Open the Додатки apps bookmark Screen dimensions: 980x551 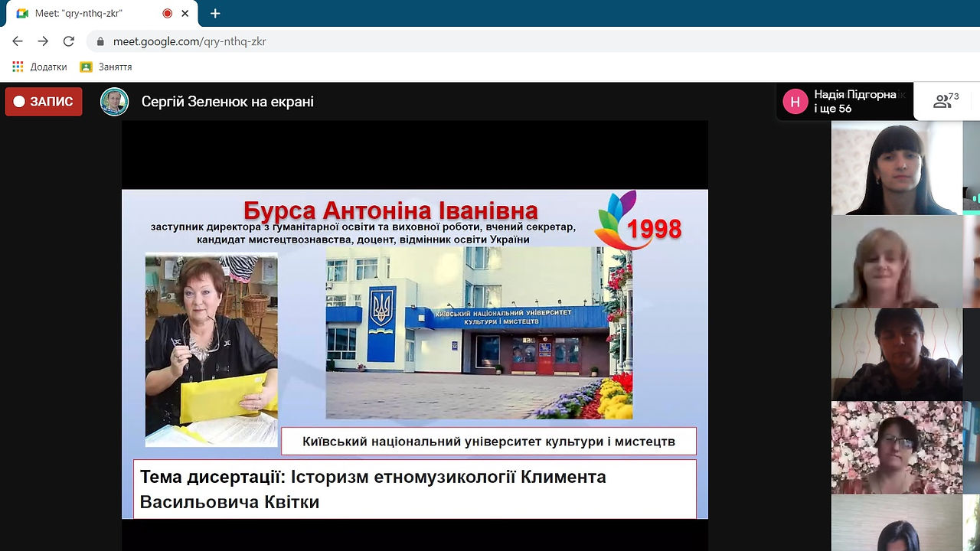click(40, 67)
